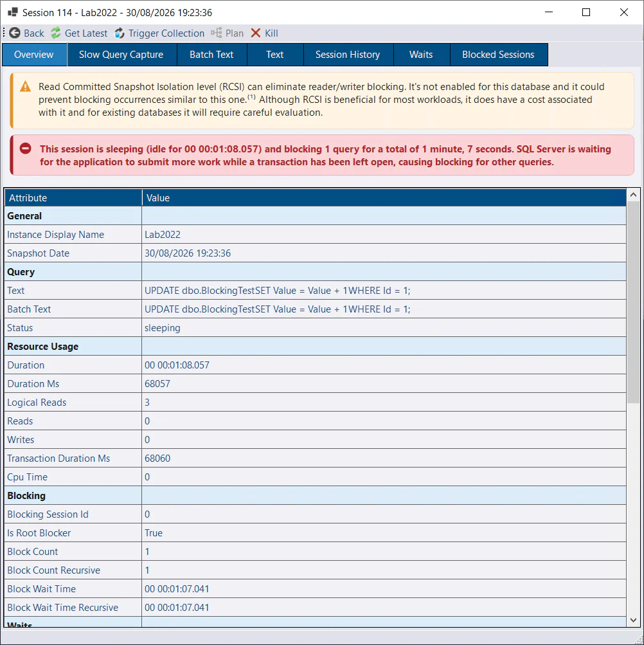Click the Get Latest button label

(86, 33)
